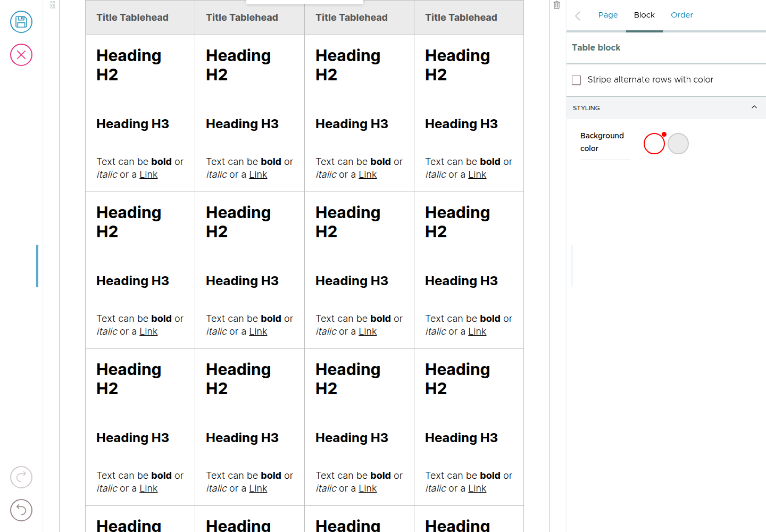Click the 'Background color' label

tap(602, 142)
